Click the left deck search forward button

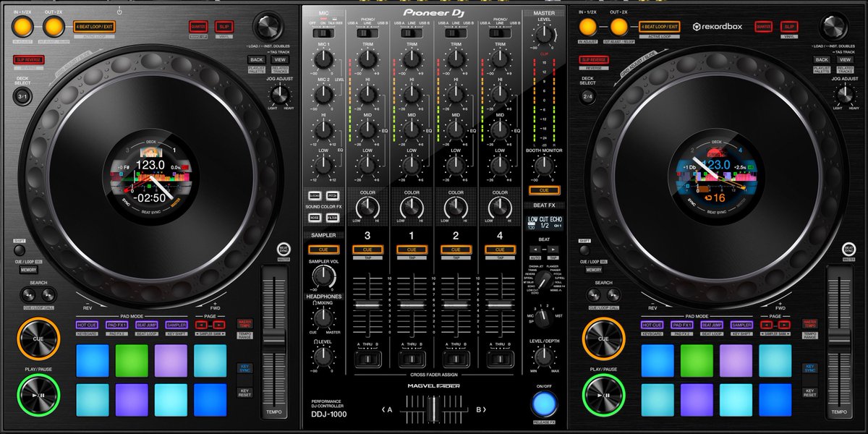(48, 294)
